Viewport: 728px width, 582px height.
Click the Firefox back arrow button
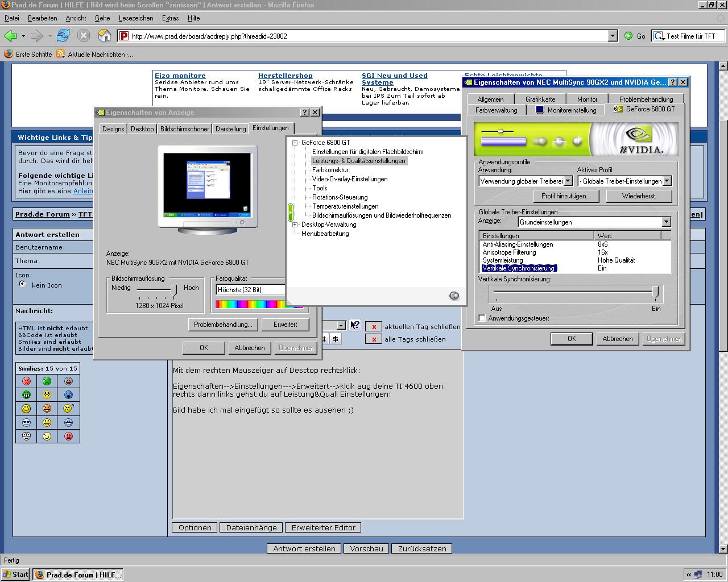pos(10,36)
